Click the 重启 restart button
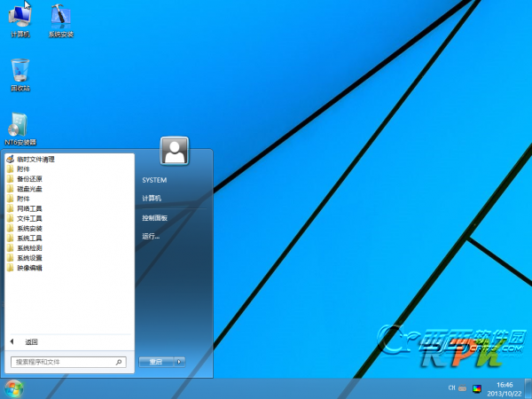The width and height of the screenshot is (532, 399). [156, 362]
